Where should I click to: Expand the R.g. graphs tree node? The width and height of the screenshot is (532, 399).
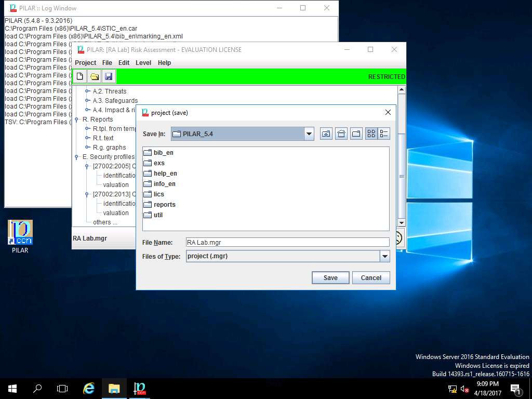click(87, 147)
